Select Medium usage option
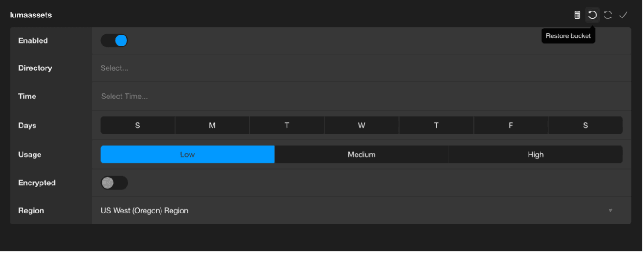This screenshot has height=253, width=644. coord(361,155)
